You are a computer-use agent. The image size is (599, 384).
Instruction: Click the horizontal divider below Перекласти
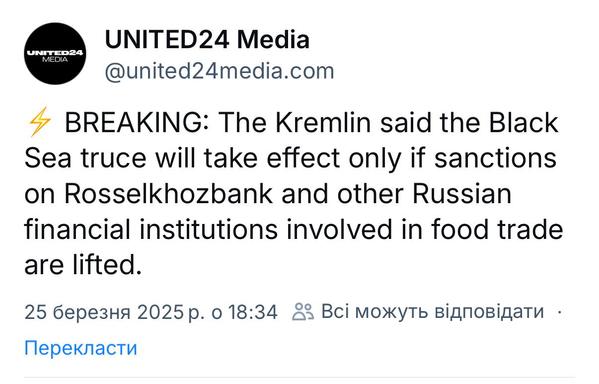pos(300,378)
